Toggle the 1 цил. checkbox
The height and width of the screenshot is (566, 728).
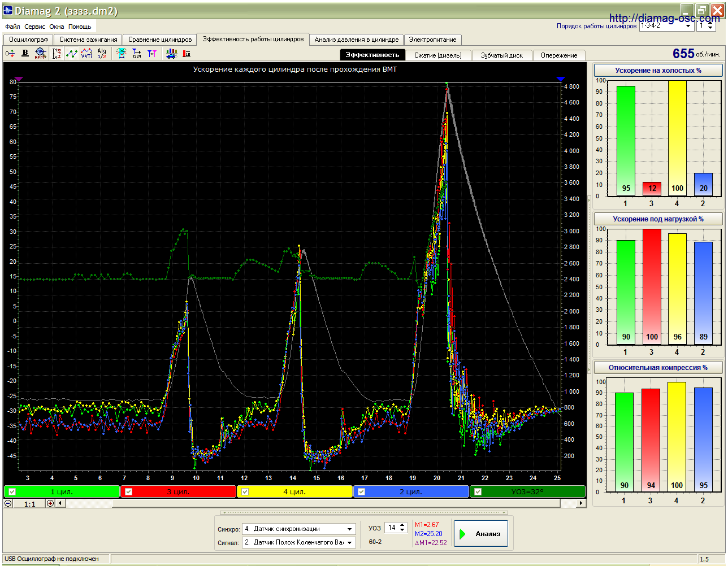(x=12, y=491)
